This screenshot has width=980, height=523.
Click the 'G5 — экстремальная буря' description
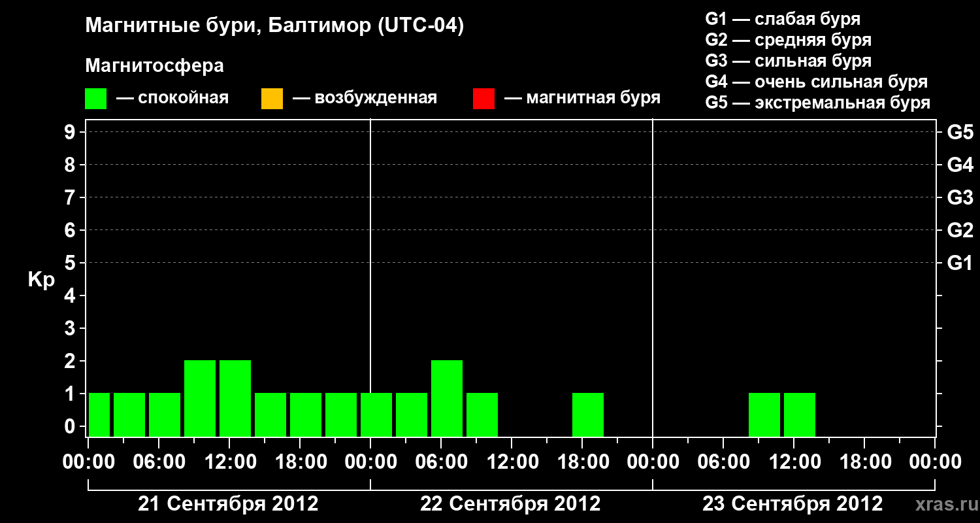pos(818,103)
